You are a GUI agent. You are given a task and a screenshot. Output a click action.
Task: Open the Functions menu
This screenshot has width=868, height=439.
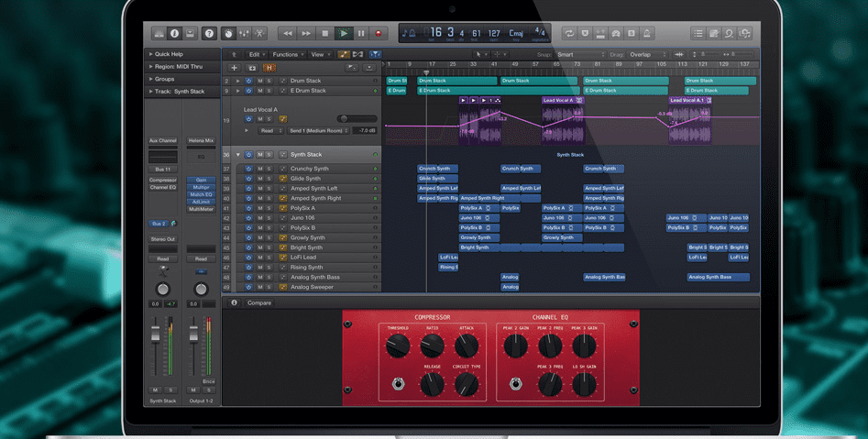pyautogui.click(x=287, y=54)
